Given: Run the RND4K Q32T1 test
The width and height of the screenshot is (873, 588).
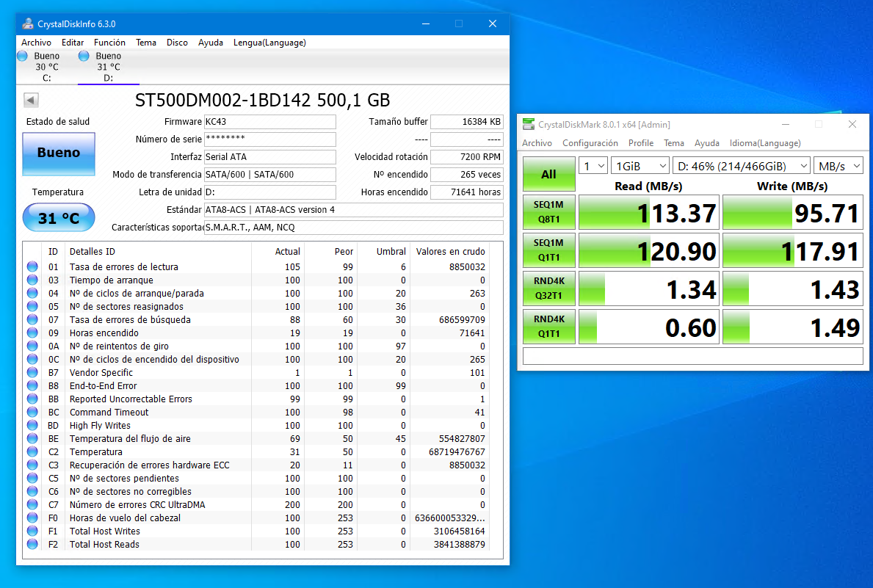Looking at the screenshot, I should [548, 289].
